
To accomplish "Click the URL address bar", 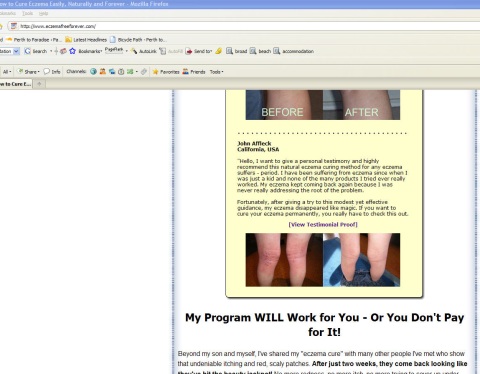I will click(247, 26).
